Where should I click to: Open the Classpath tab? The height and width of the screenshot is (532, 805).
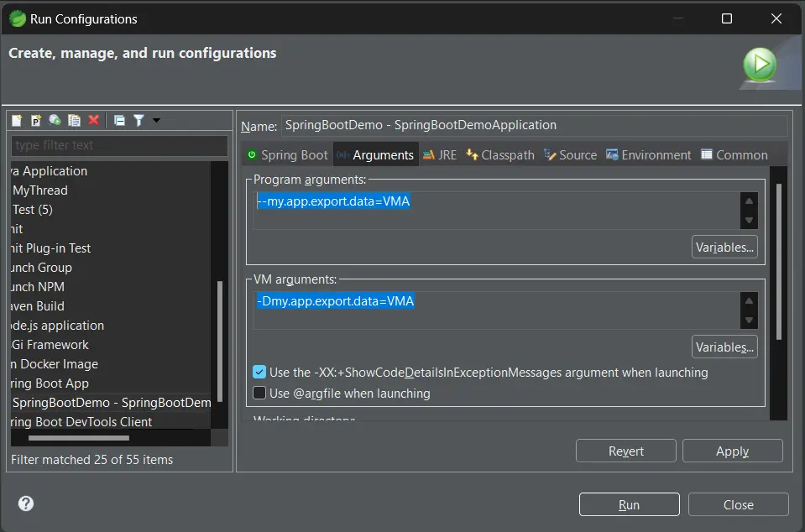pos(500,155)
